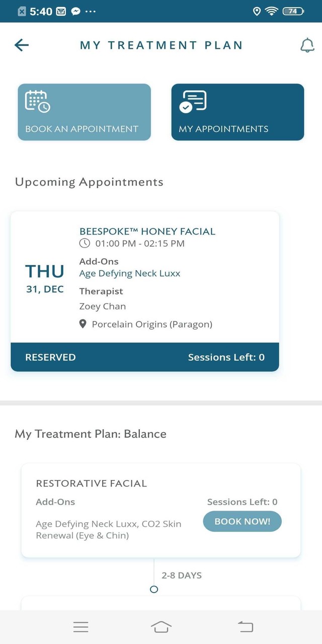Tap the location pin beside Porcelain Origins
Viewport: 322px width, 644px height.
84,325
